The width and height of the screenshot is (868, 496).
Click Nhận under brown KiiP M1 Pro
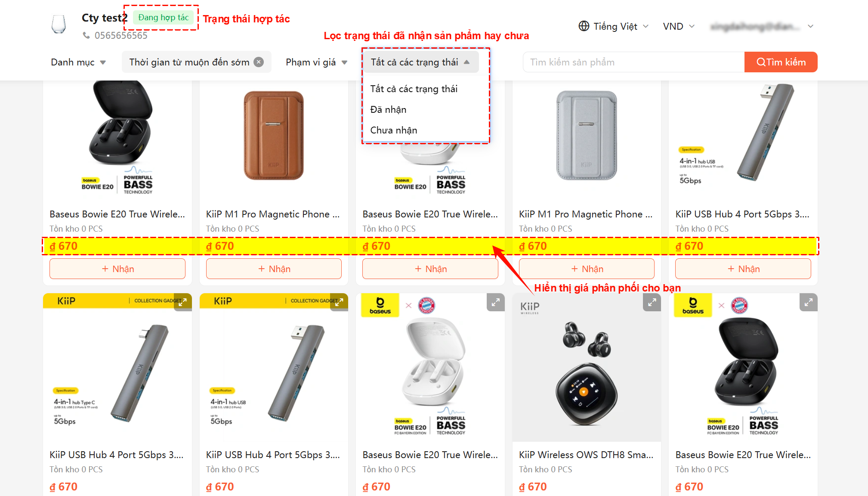click(274, 269)
